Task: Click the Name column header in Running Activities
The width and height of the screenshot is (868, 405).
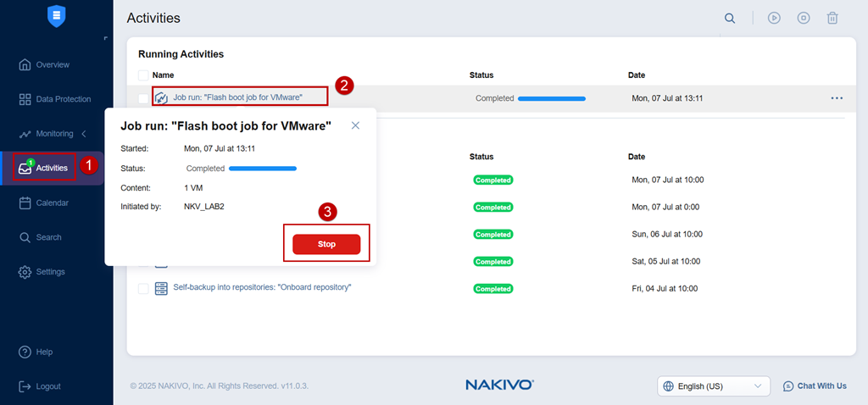Action: (x=164, y=75)
